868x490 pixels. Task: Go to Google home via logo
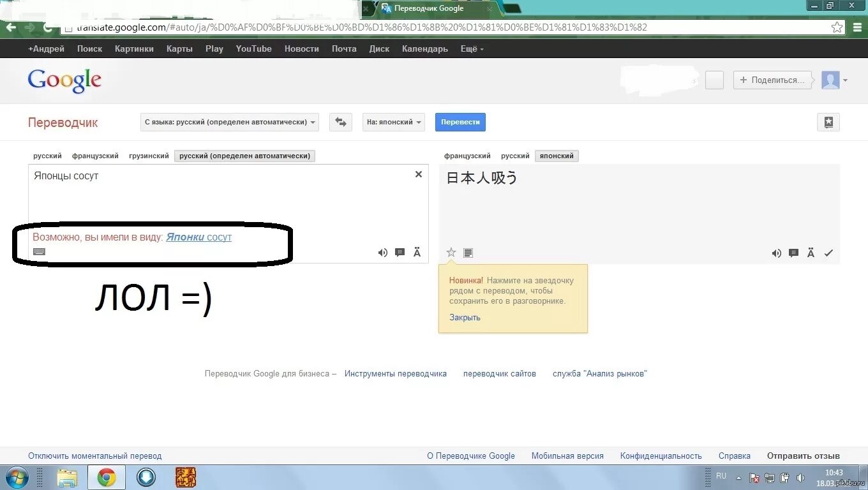click(x=64, y=81)
